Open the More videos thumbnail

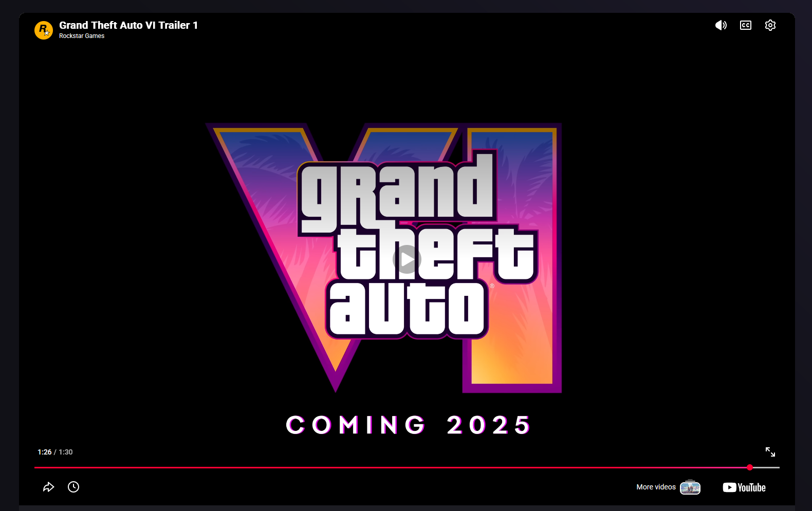(690, 487)
